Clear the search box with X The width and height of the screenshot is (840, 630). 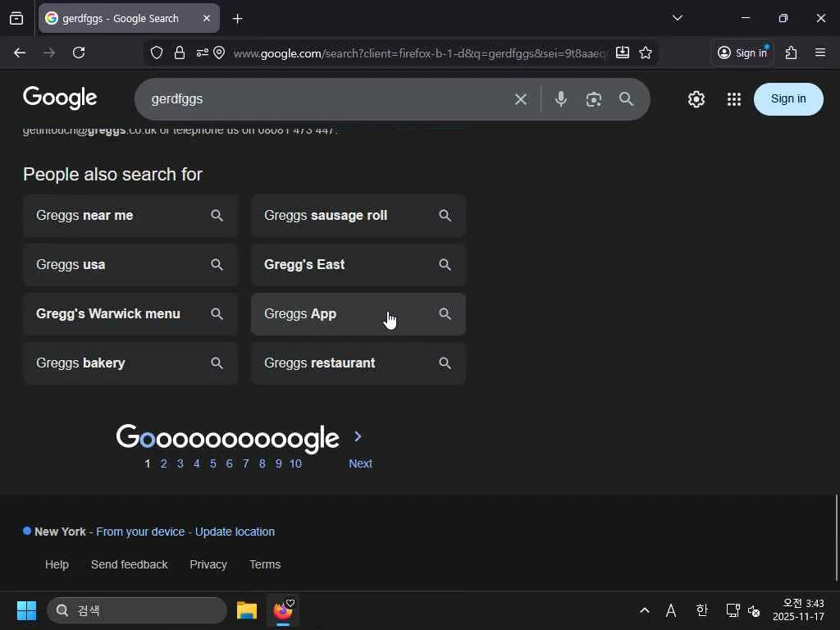coord(520,99)
